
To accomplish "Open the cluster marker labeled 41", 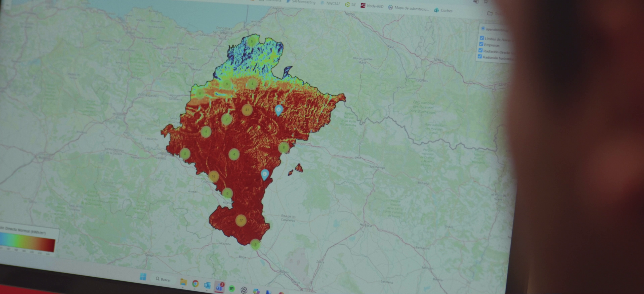I will pos(247,110).
